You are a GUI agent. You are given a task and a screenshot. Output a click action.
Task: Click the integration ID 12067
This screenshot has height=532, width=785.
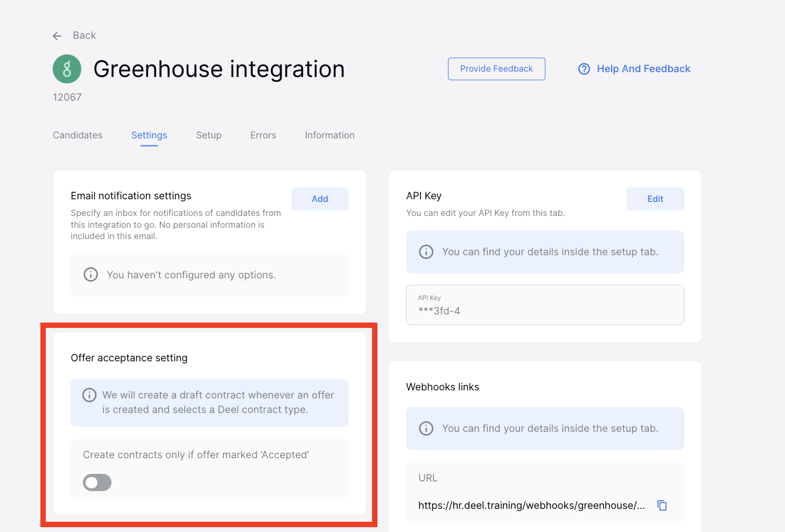67,97
